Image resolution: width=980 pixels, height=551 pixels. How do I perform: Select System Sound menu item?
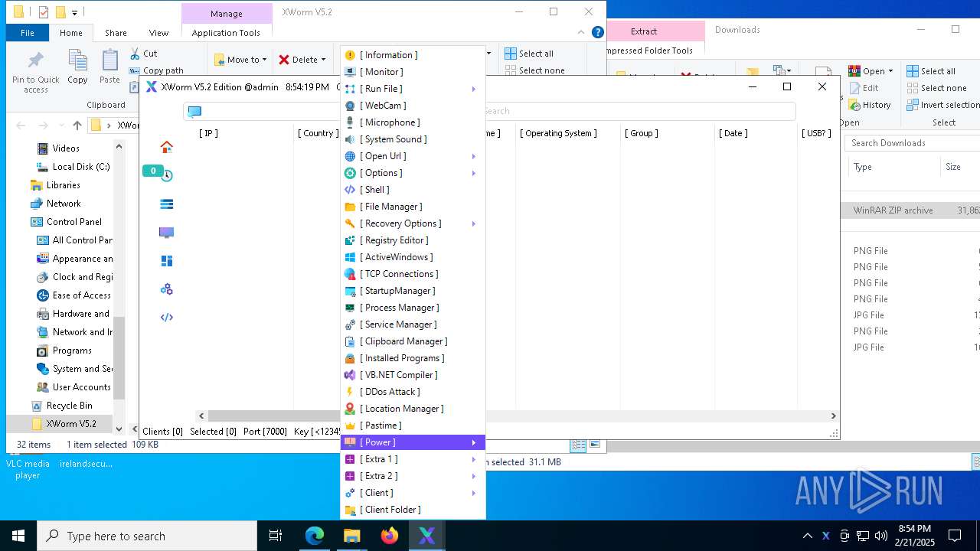pos(413,139)
